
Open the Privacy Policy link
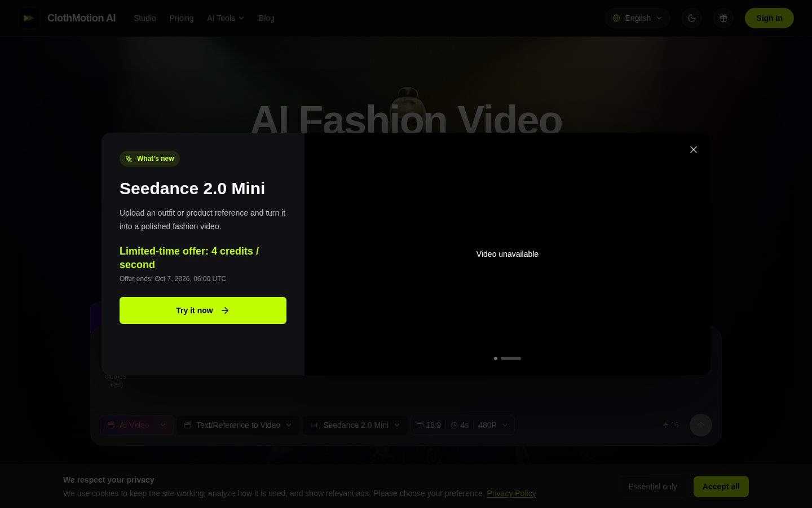(511, 493)
